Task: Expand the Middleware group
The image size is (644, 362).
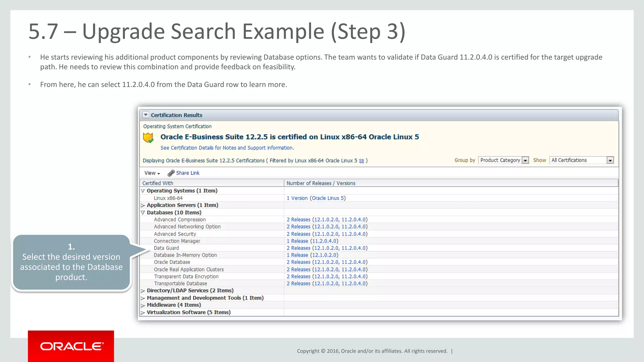Action: coord(143,305)
